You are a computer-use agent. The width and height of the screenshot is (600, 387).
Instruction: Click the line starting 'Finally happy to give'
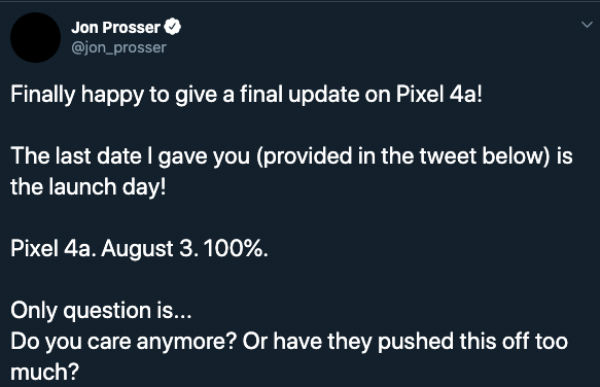tap(246, 95)
